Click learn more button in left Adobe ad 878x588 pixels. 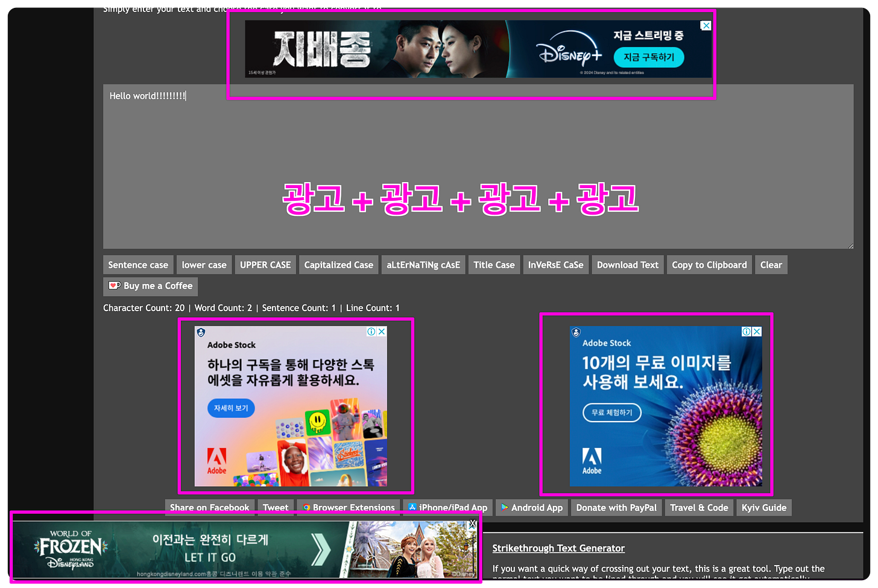(x=231, y=408)
